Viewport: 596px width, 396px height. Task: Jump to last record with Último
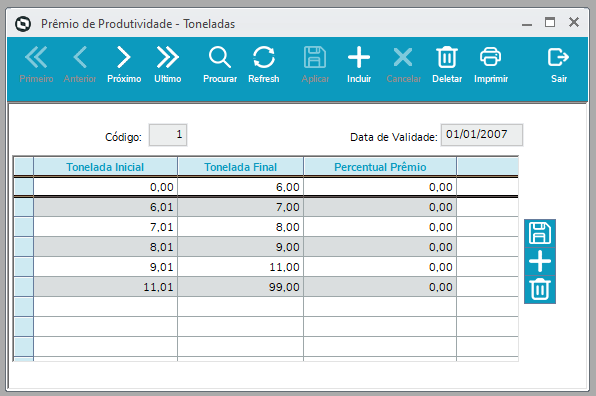click(x=168, y=64)
